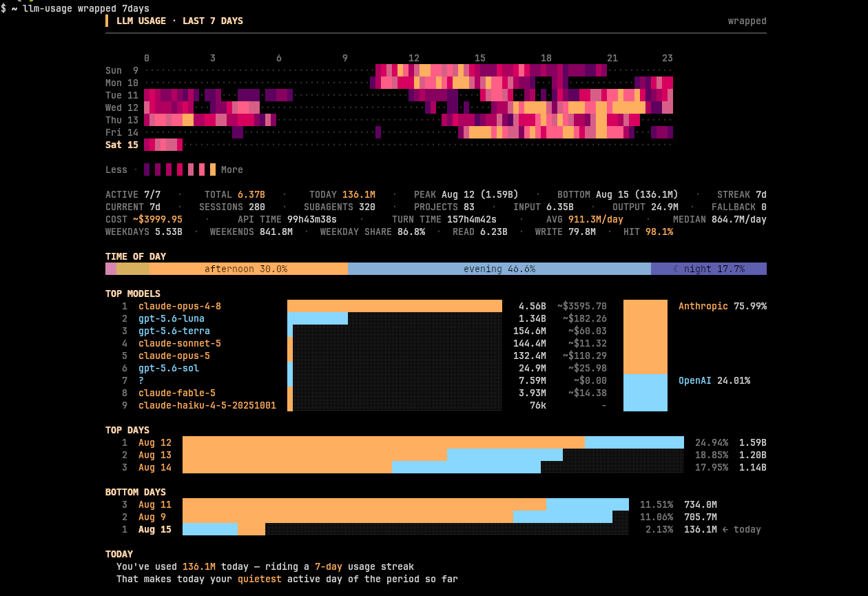Click the afternoon 30.0% time-of-day segment
The width and height of the screenshot is (868, 596).
coord(249,269)
